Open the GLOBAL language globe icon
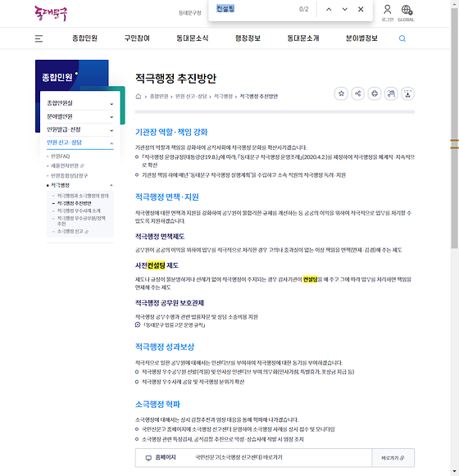 [407, 13]
